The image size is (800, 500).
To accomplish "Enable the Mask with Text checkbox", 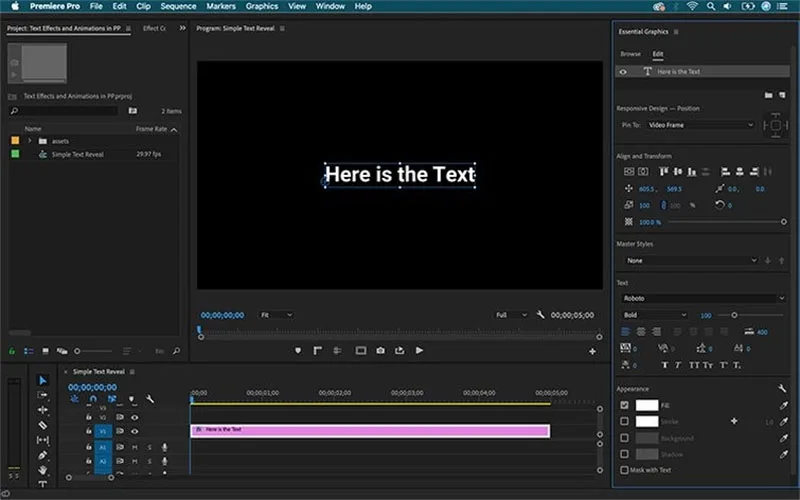I will pos(624,470).
